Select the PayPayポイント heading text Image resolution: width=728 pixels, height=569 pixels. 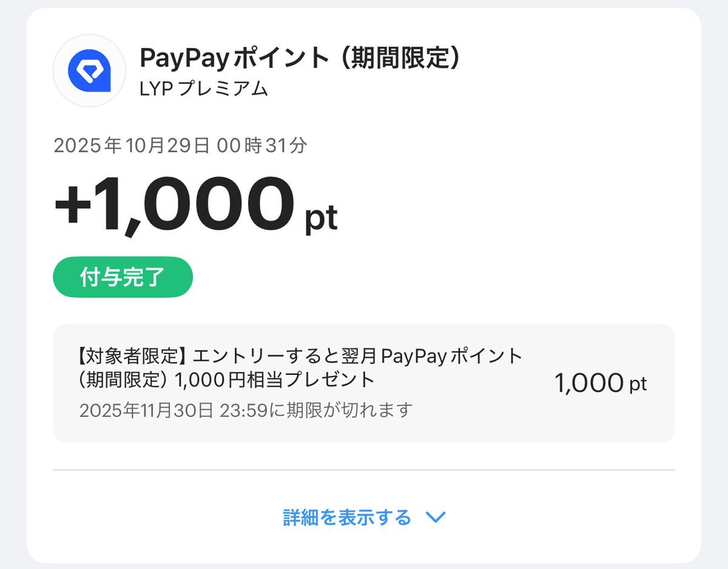(234, 58)
